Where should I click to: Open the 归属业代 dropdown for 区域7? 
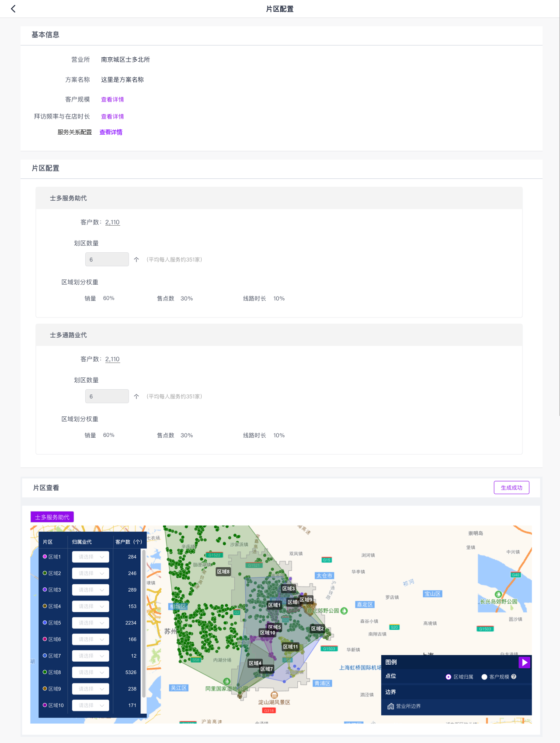coord(90,656)
